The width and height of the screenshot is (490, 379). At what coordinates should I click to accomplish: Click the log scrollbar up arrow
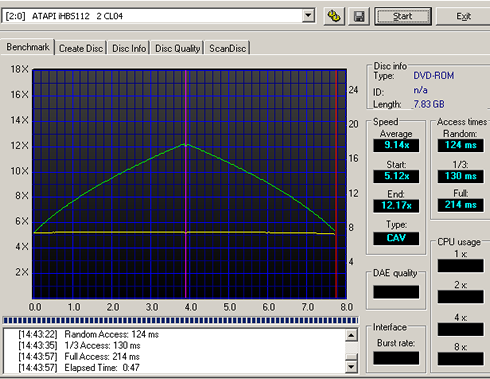point(351,335)
